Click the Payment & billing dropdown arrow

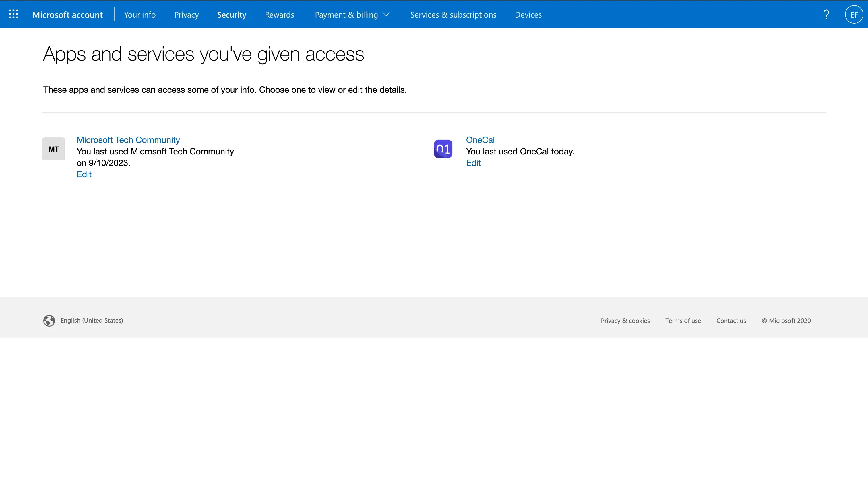point(388,14)
